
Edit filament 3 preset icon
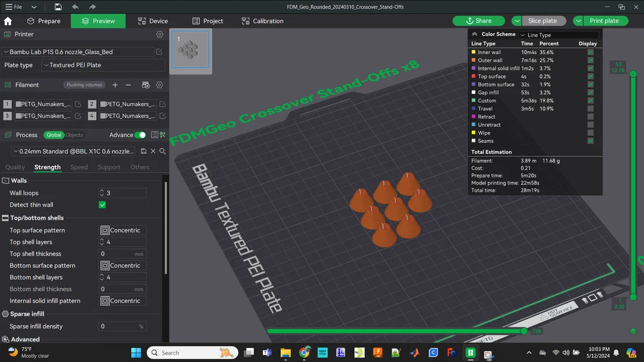click(78, 116)
